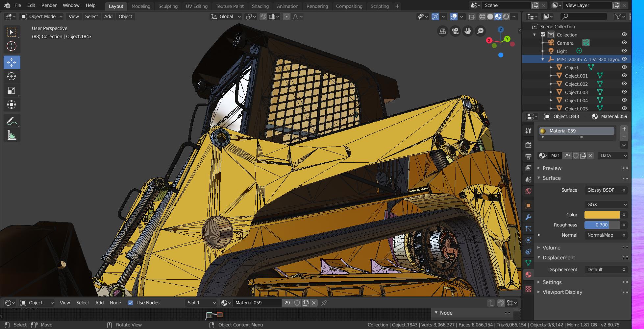This screenshot has height=329, width=644.
Task: Open the Physics properties tab
Action: click(x=528, y=240)
